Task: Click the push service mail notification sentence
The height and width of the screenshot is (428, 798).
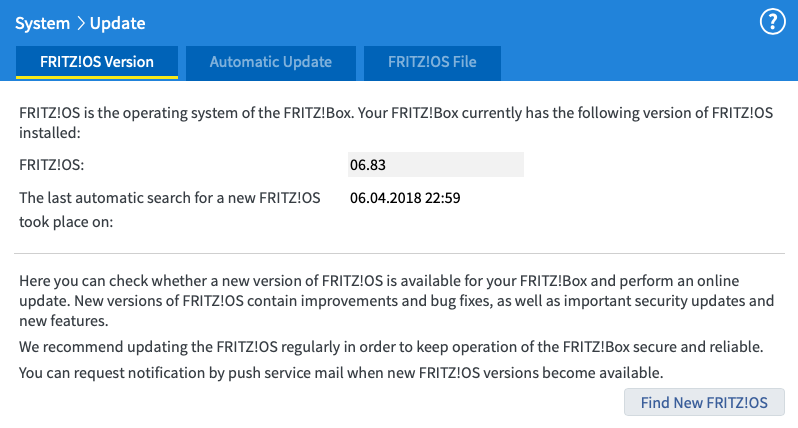Action: tap(341, 373)
